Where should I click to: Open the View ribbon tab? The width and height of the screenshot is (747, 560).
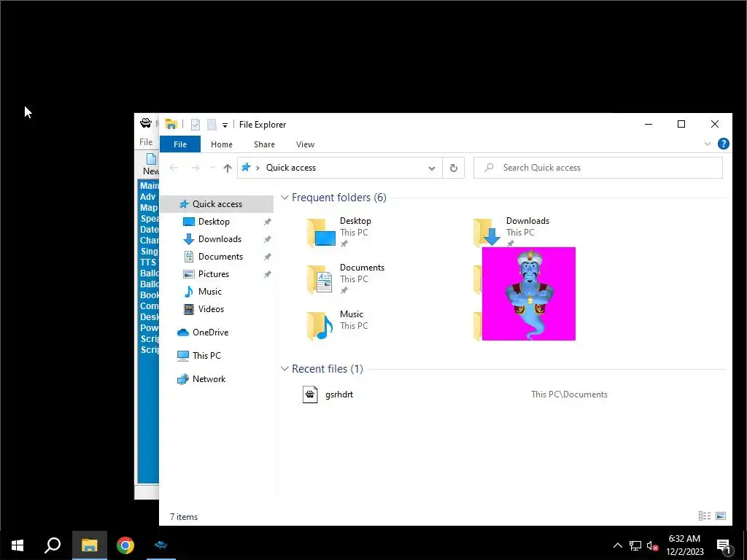[x=305, y=144]
